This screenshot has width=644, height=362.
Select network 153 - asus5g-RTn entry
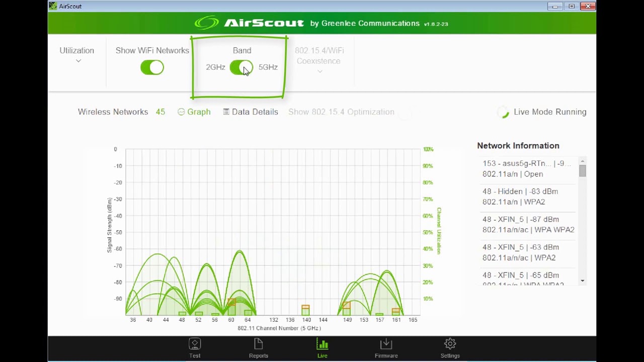point(528,168)
